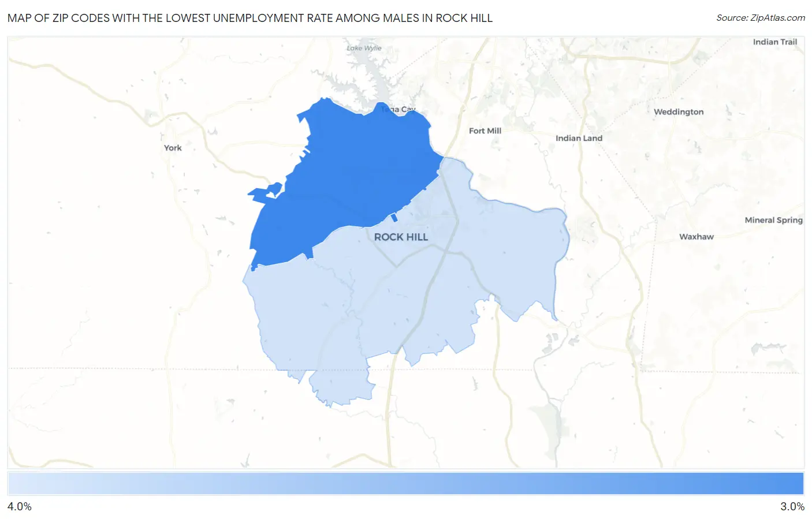Viewport: 812px width, 519px height.
Task: Click the Lake Wylie label
Action: coord(364,48)
